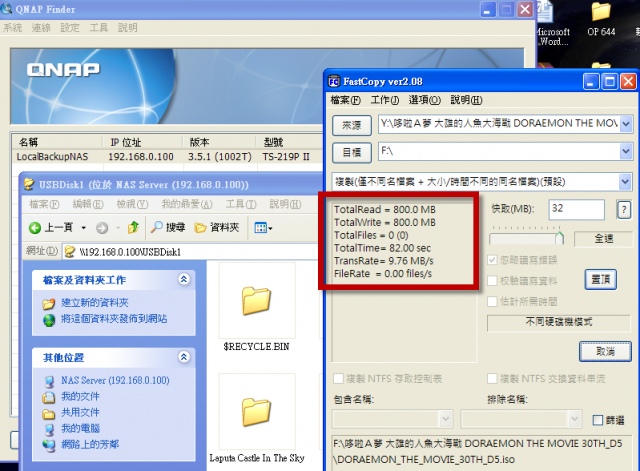Toggle the estimate required time checkbox

(492, 302)
